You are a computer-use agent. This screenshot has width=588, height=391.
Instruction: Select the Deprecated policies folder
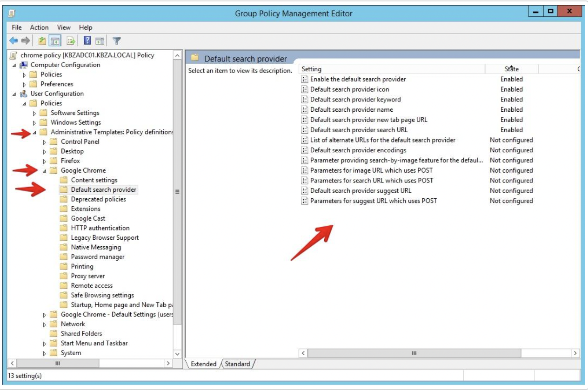click(x=98, y=199)
